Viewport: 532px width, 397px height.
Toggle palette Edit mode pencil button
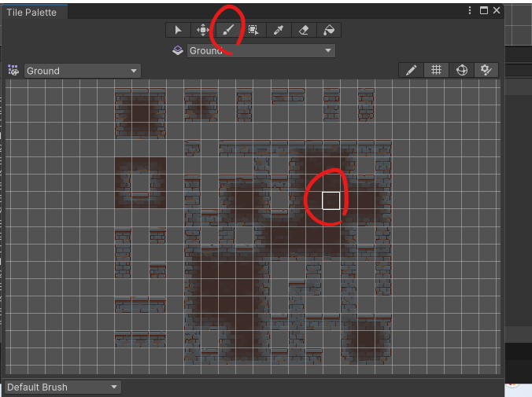point(412,70)
